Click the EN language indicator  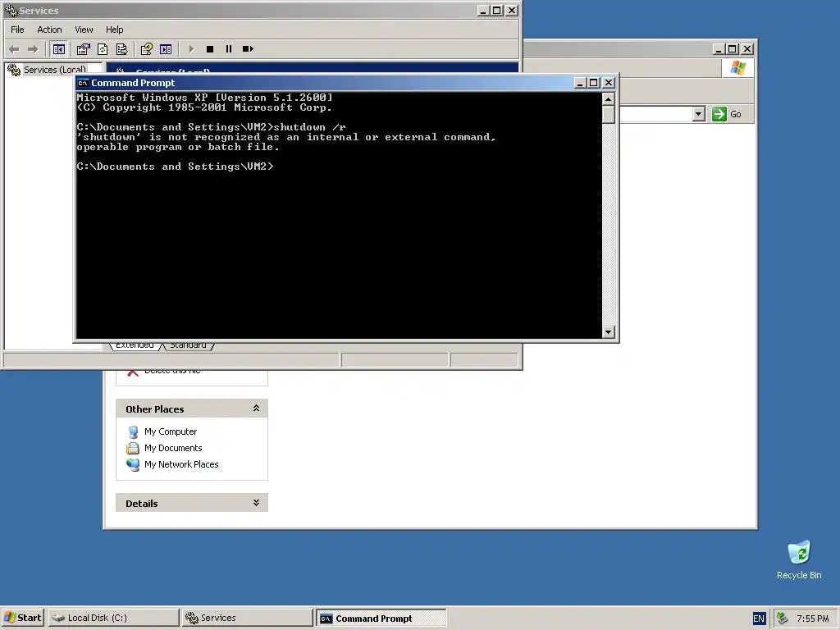pyautogui.click(x=759, y=619)
